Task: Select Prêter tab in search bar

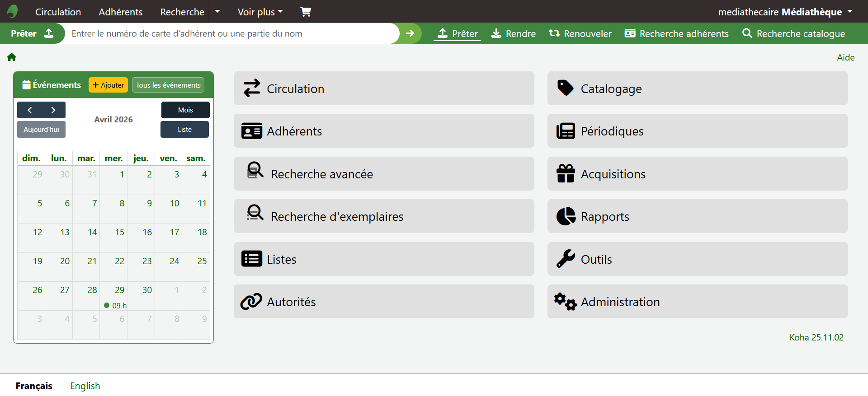Action: click(x=458, y=33)
